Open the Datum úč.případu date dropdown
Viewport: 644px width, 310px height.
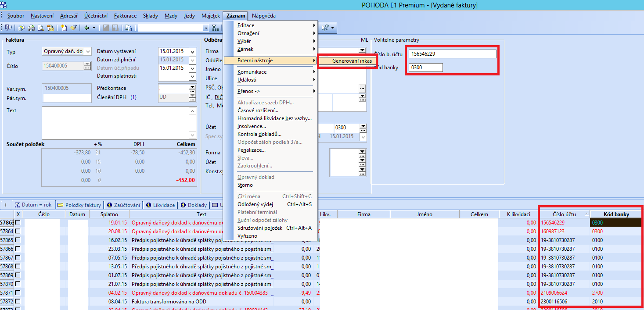192,68
